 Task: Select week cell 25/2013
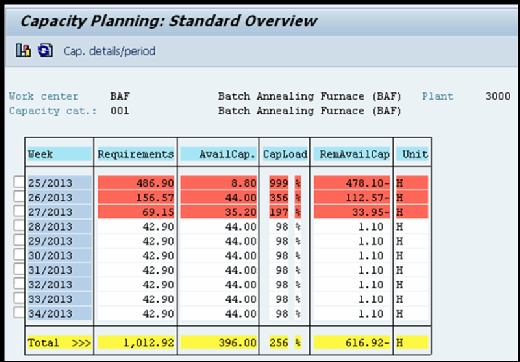click(x=59, y=183)
